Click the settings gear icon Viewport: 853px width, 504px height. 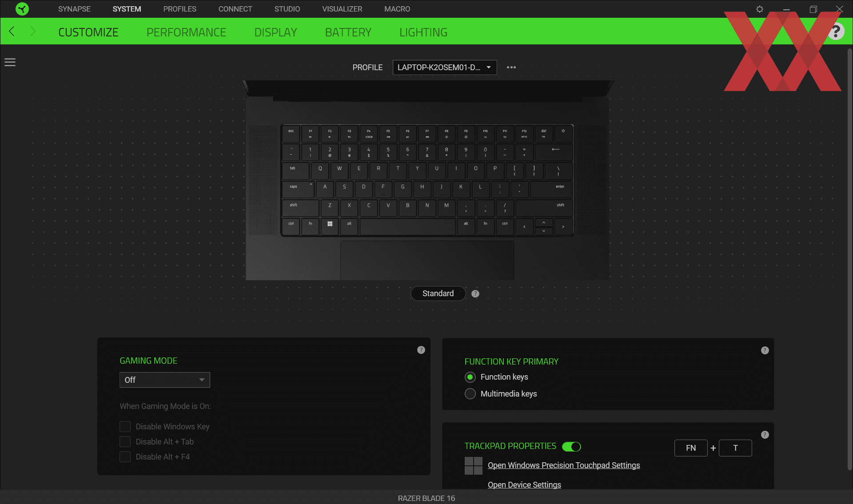pos(760,9)
